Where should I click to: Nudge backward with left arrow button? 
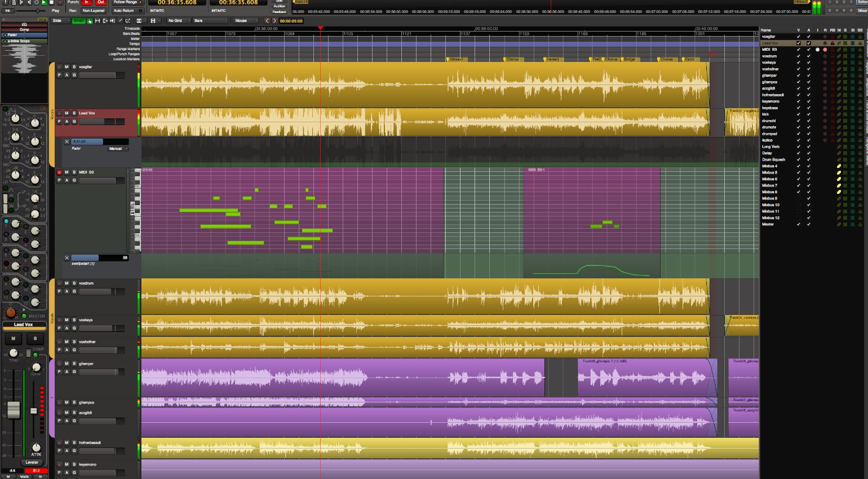267,21
